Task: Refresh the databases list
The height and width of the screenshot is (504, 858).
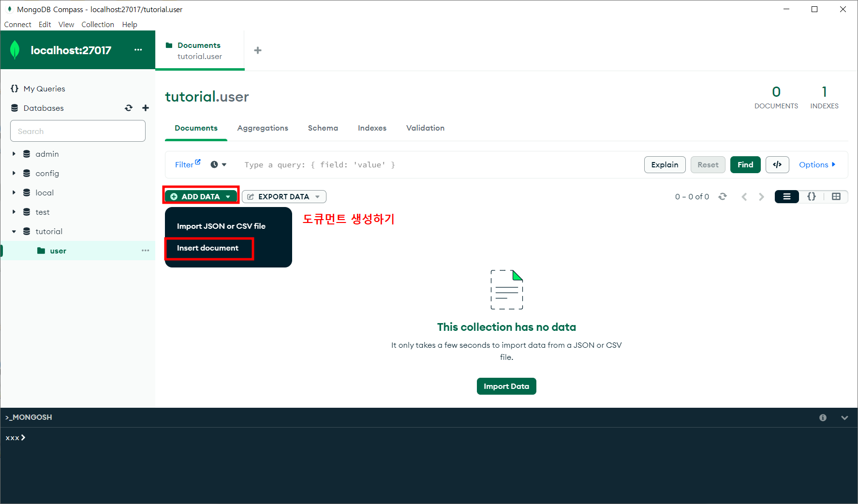Action: [x=129, y=108]
